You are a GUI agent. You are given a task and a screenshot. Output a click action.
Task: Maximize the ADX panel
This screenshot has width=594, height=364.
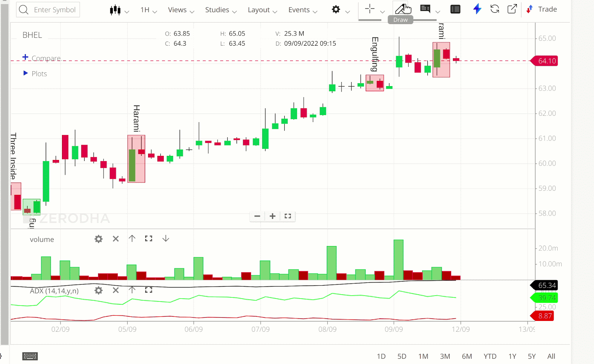(148, 290)
